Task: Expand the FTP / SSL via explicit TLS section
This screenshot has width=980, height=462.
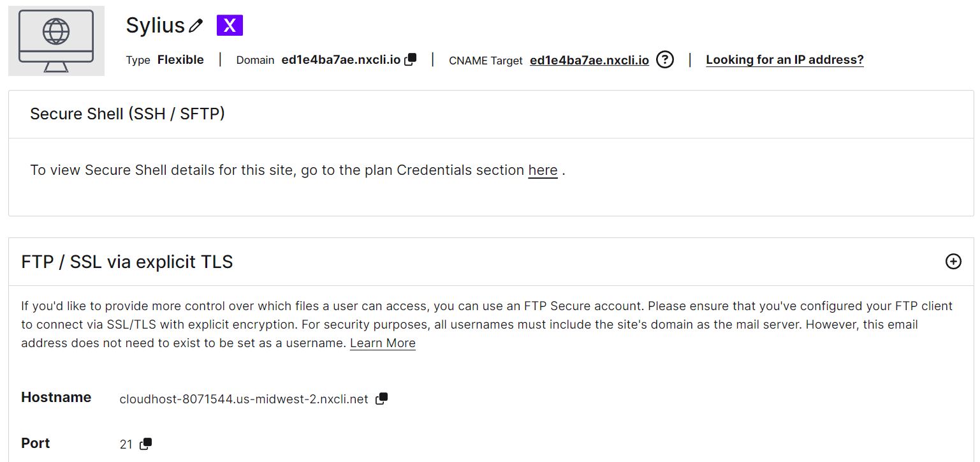Action: (x=954, y=262)
